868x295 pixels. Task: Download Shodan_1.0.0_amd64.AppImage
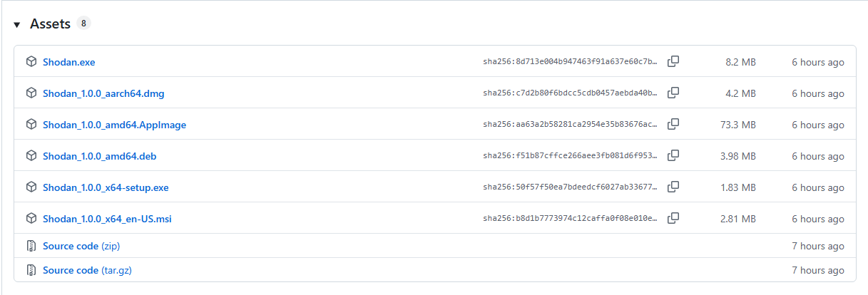114,125
